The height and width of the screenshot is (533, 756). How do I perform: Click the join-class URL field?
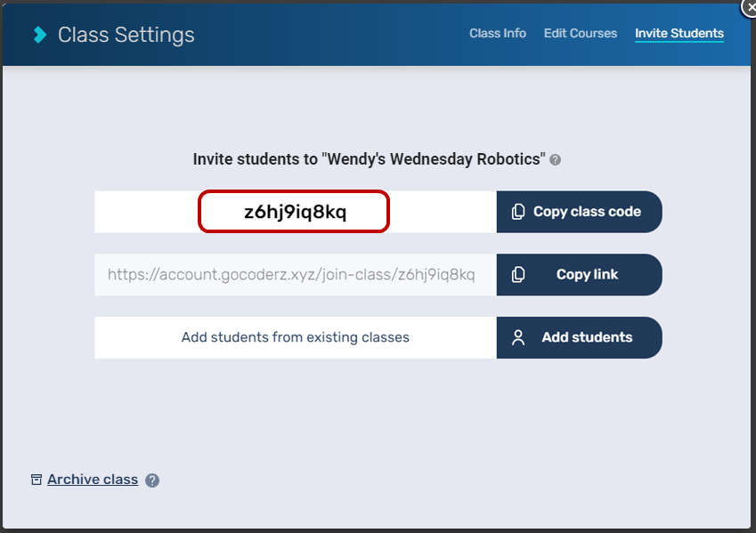295,275
